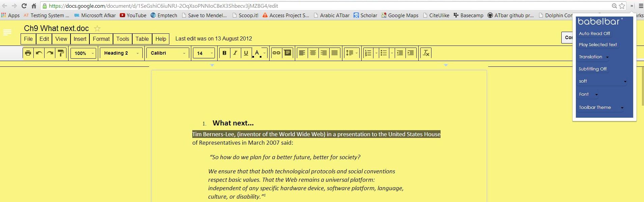Open the Insert menu
Viewport: 644px width, 202px height.
click(80, 39)
